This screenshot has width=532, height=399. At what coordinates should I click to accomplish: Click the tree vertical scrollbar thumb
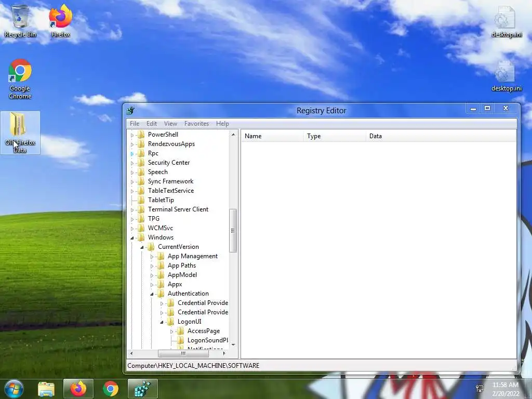233,231
